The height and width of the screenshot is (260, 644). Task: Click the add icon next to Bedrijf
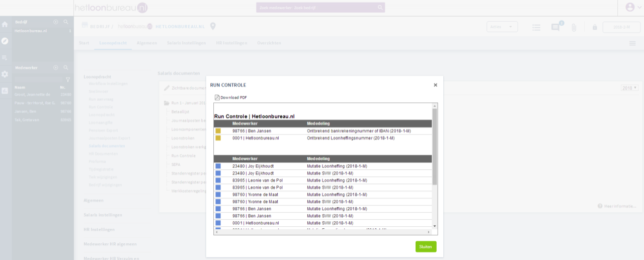[x=56, y=22]
